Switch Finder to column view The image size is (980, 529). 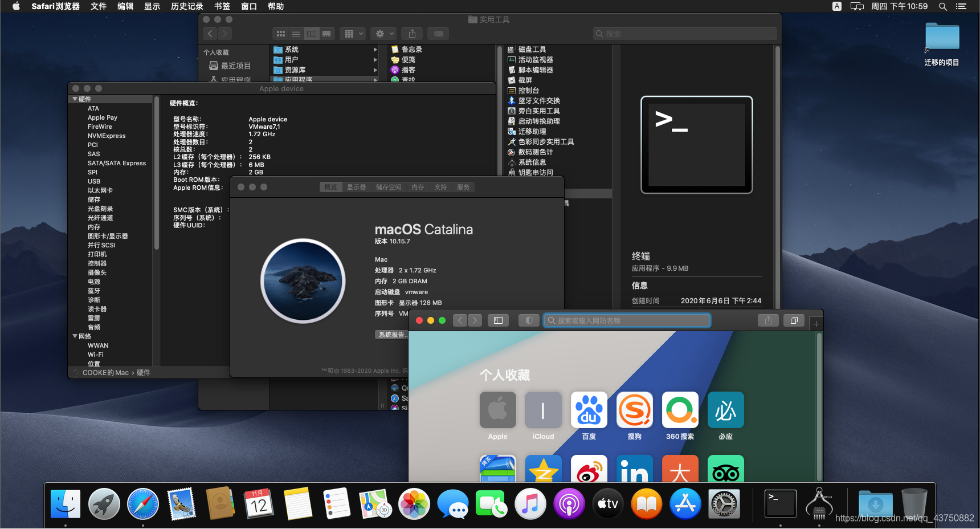click(x=312, y=34)
